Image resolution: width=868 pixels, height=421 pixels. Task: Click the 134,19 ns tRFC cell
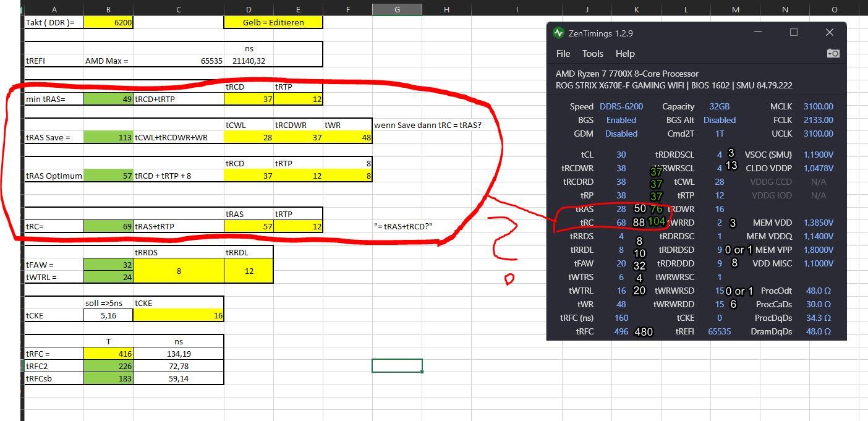pyautogui.click(x=179, y=354)
